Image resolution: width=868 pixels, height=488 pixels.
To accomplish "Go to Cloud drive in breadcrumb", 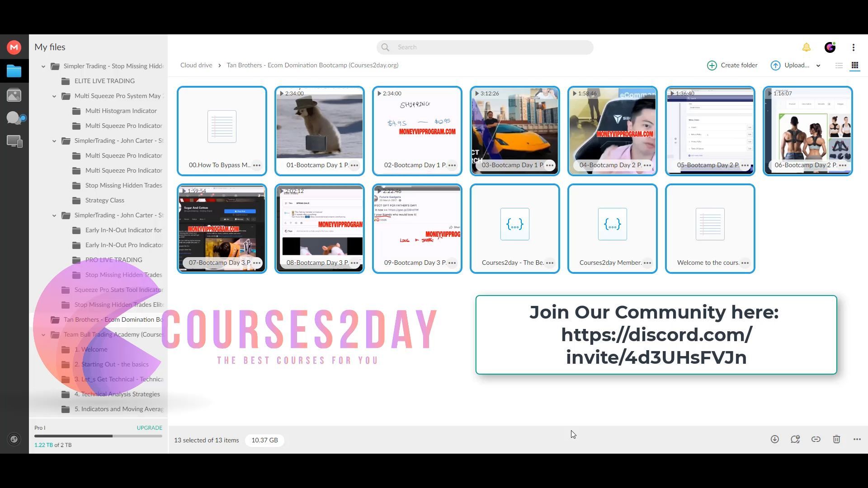I will [x=196, y=66].
